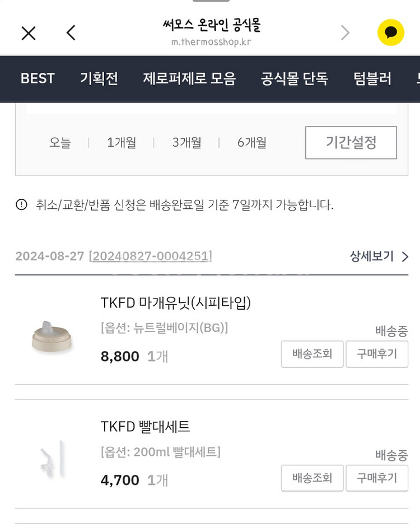Open the 기간설정 date range button

(x=351, y=142)
